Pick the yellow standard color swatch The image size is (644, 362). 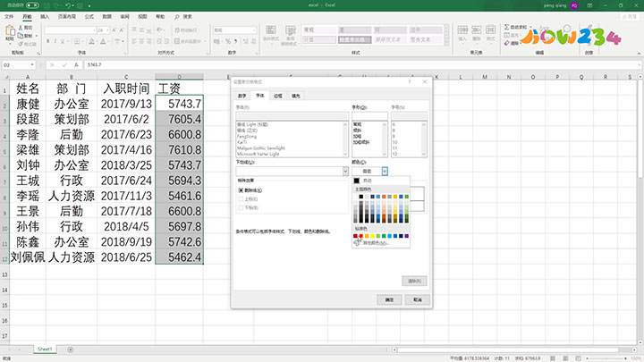click(372, 236)
